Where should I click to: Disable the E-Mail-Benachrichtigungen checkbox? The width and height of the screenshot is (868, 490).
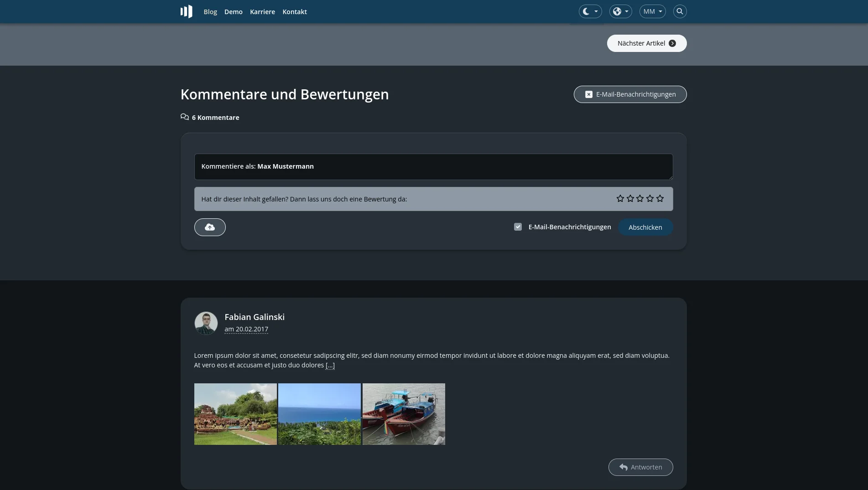point(518,227)
